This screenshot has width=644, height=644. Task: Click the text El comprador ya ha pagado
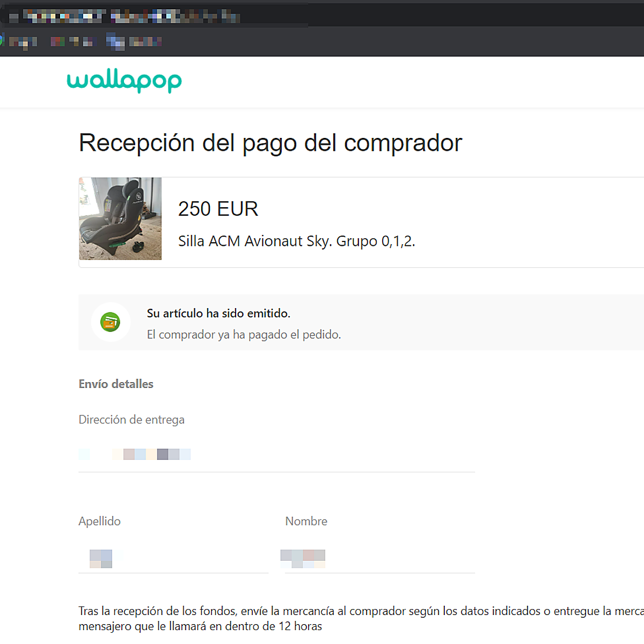(244, 334)
